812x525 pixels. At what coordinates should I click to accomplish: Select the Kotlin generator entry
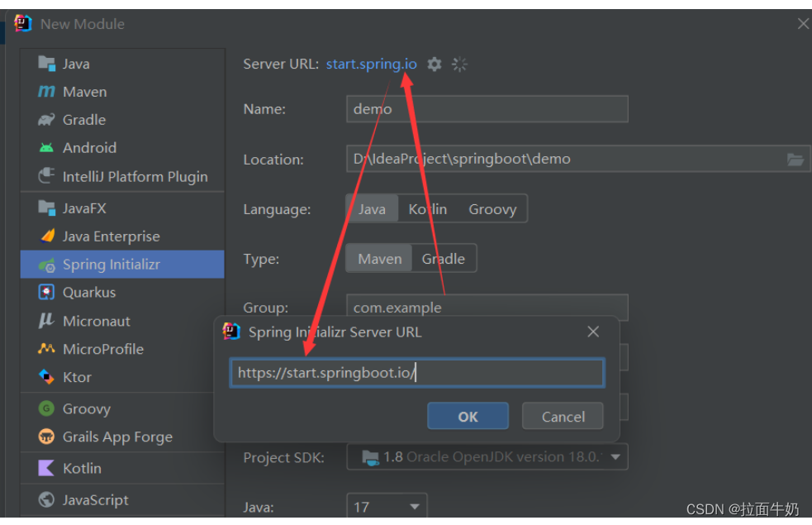point(122,468)
